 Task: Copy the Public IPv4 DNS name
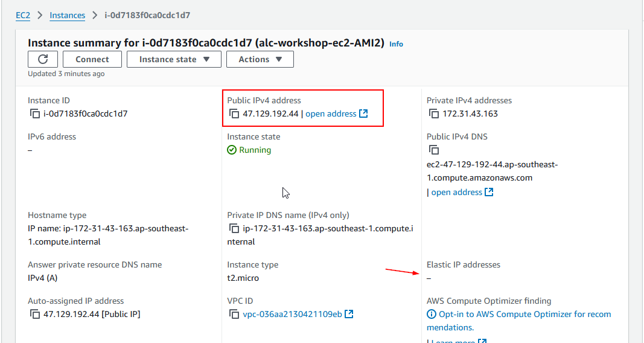433,150
